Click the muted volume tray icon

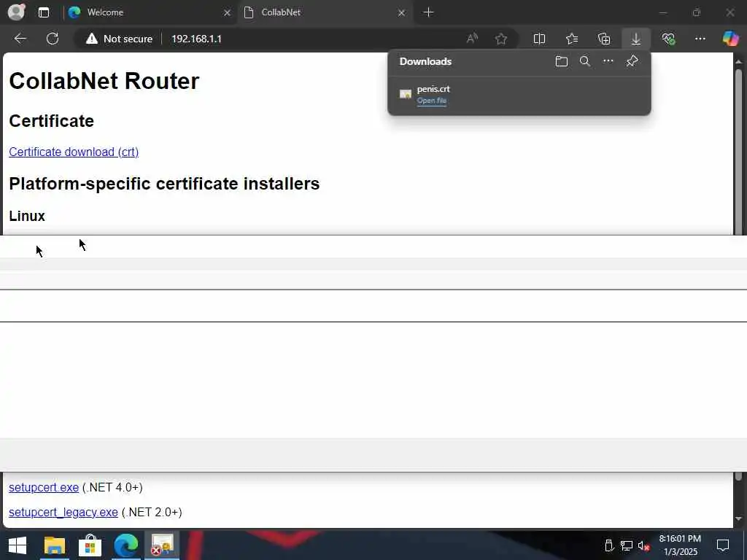point(644,545)
